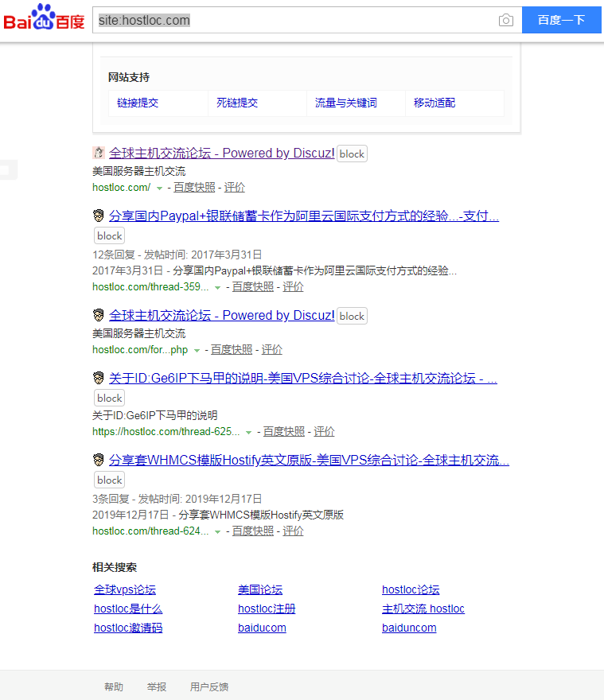The image size is (604, 700).
Task: Click block button under Paypal银联 result
Action: (x=110, y=235)
